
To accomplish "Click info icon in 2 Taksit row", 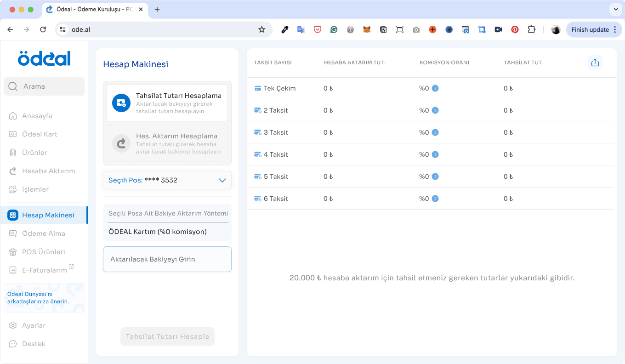I will click(435, 110).
